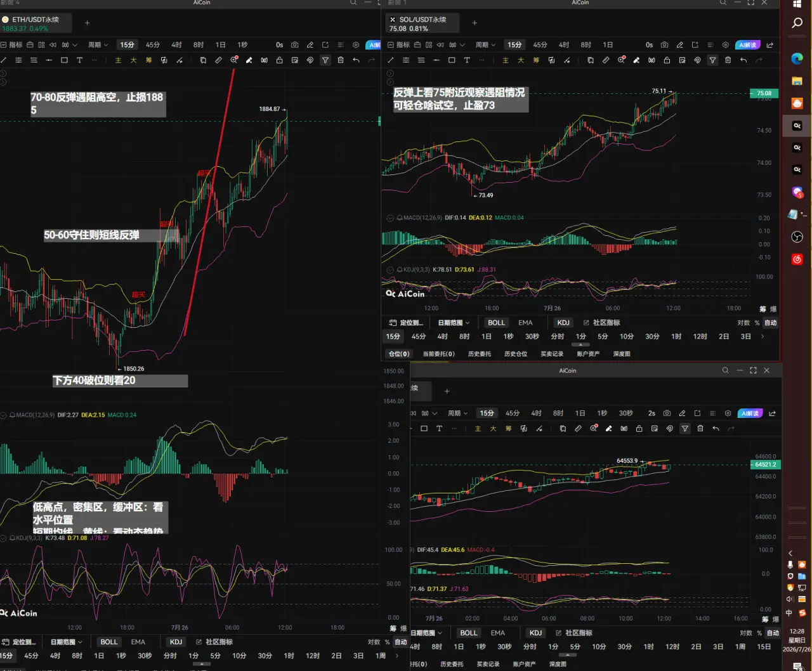
Task: Click 社区指标 in the SOL/USDT window
Action: pos(601,323)
